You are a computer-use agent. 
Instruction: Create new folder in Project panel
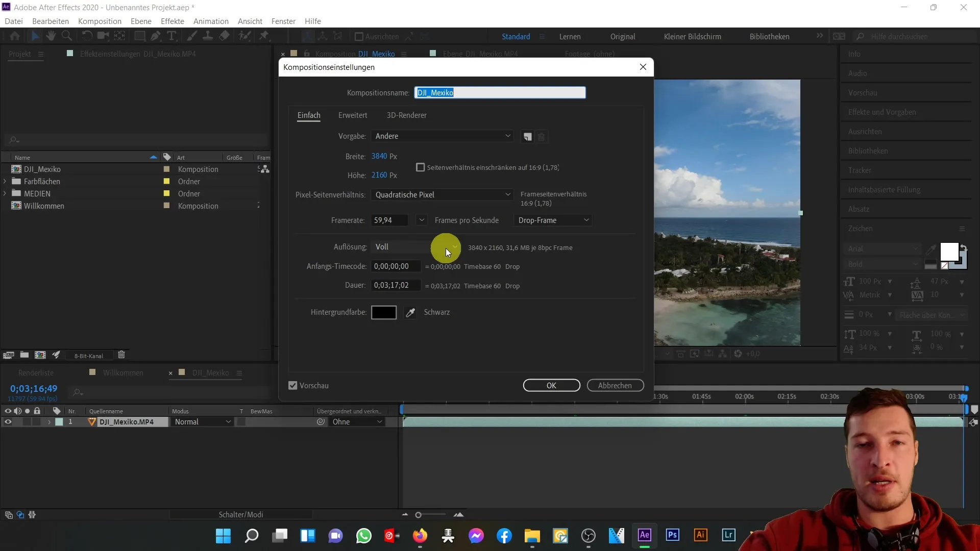(x=24, y=355)
